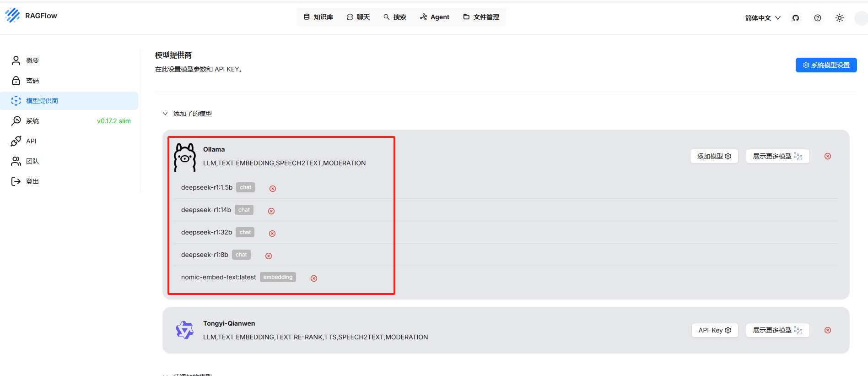Viewport: 868px width, 376px height.
Task: Click the RAGFlow logo icon
Action: coord(13,16)
